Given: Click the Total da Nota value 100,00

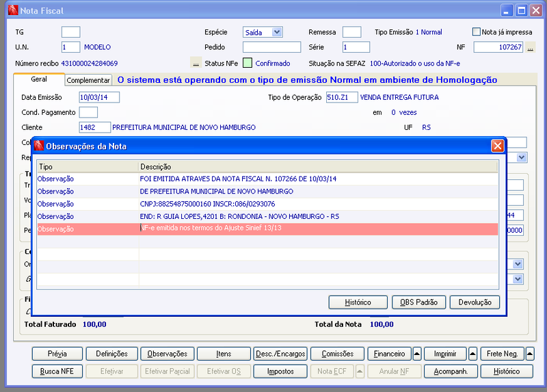Looking at the screenshot, I should tap(382, 324).
